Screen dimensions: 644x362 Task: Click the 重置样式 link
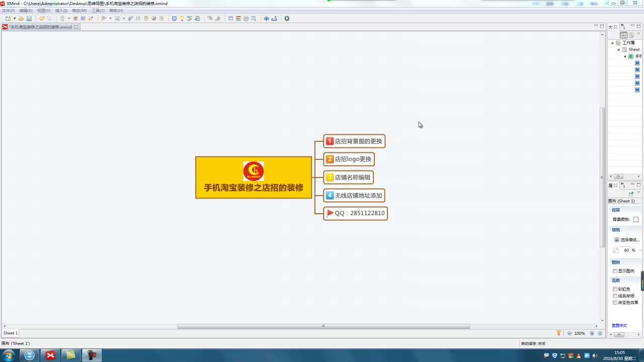[x=619, y=326]
